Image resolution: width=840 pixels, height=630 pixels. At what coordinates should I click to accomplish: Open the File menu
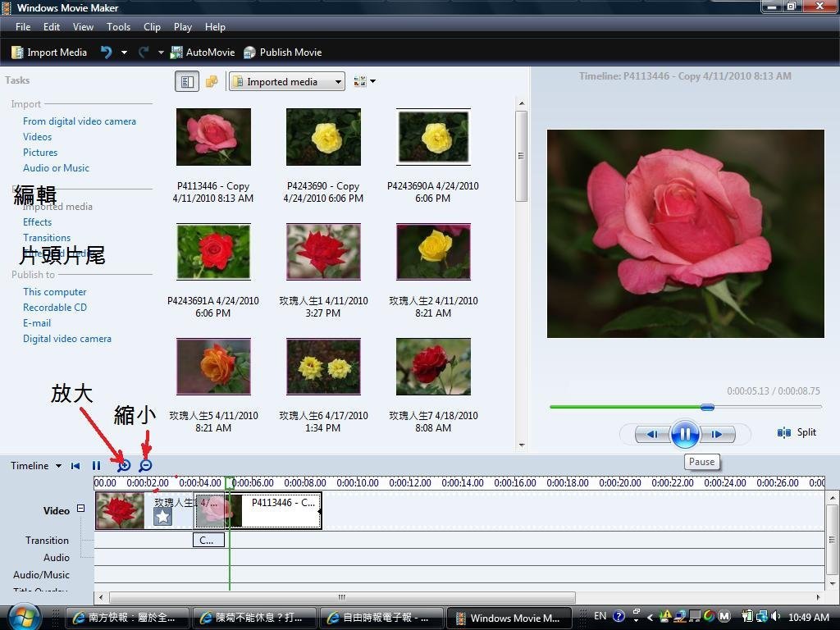click(x=22, y=27)
